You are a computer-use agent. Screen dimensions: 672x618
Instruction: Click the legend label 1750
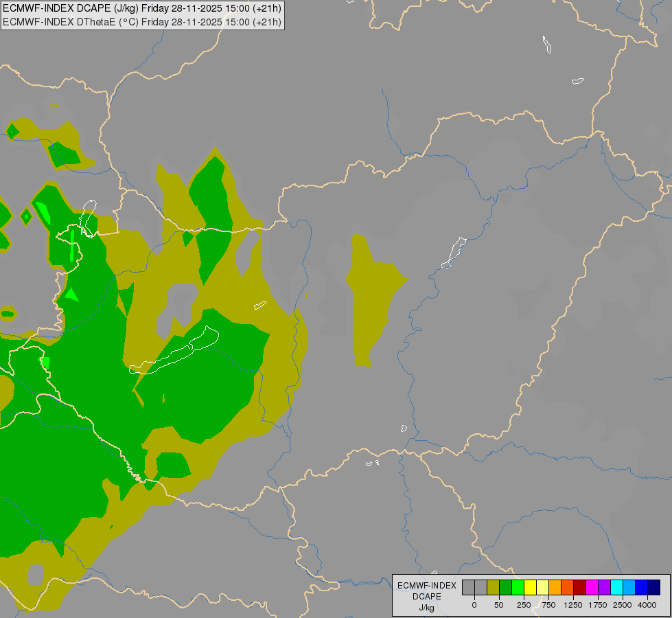pos(598,605)
